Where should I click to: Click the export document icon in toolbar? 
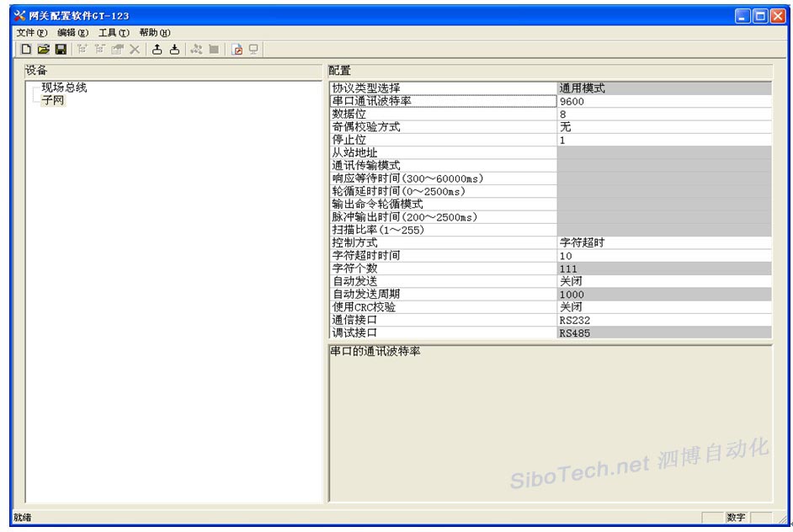click(237, 50)
